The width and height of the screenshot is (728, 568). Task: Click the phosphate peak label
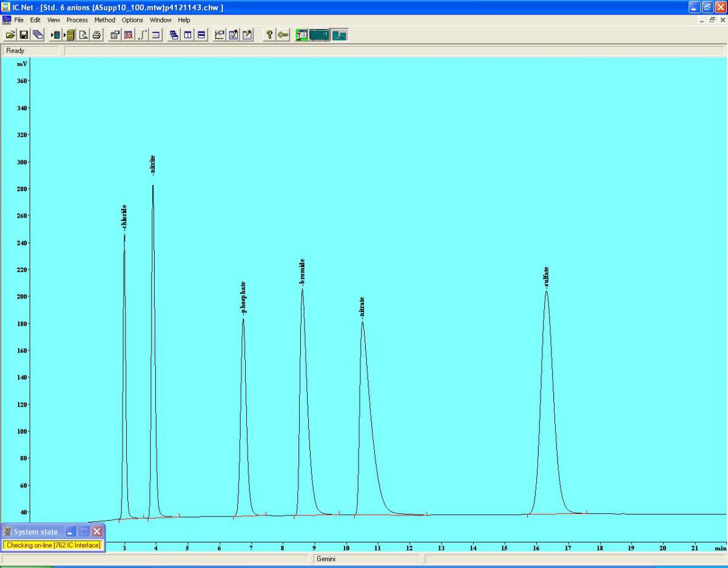243,297
